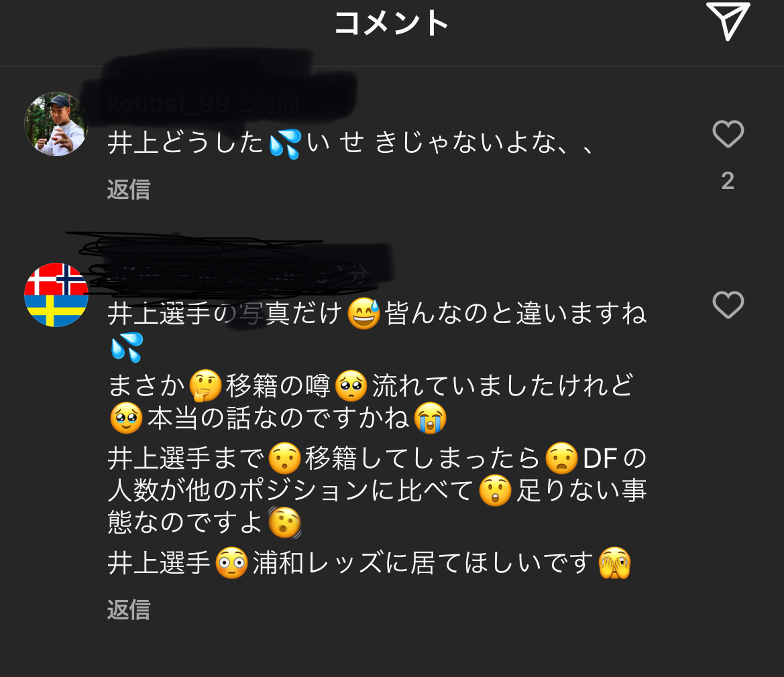The width and height of the screenshot is (784, 677).
Task: Click the thinking face emoji after まさか
Action: coord(205,386)
